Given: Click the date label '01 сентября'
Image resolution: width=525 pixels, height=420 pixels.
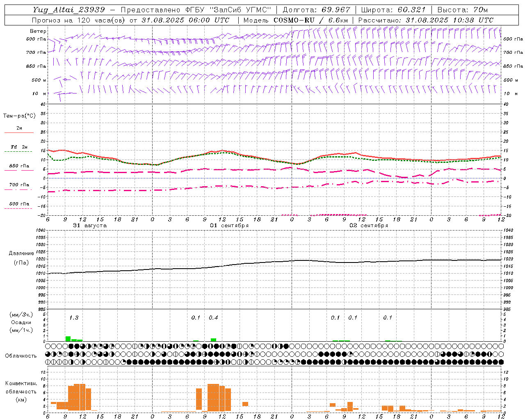Looking at the screenshot, I should tap(229, 226).
